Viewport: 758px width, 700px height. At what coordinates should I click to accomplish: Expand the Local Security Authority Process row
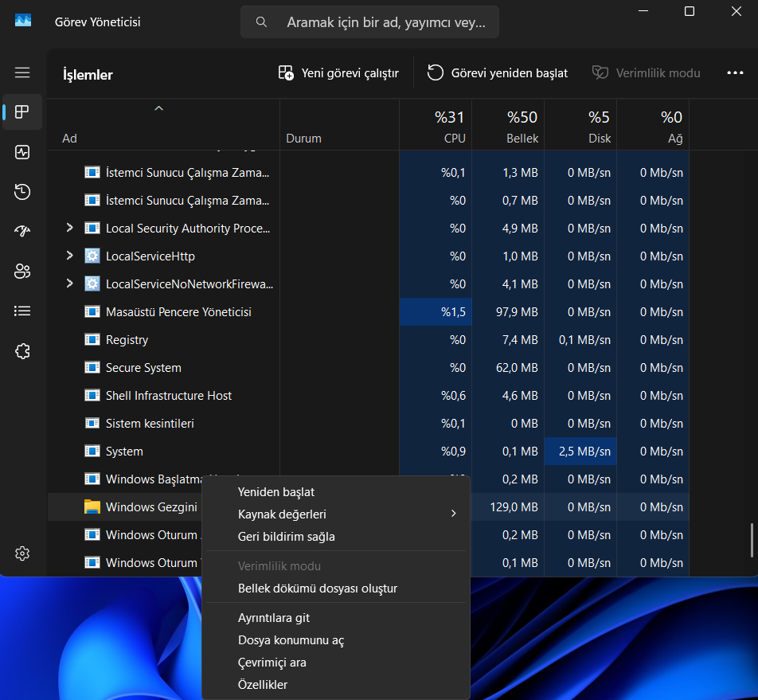tap(69, 227)
